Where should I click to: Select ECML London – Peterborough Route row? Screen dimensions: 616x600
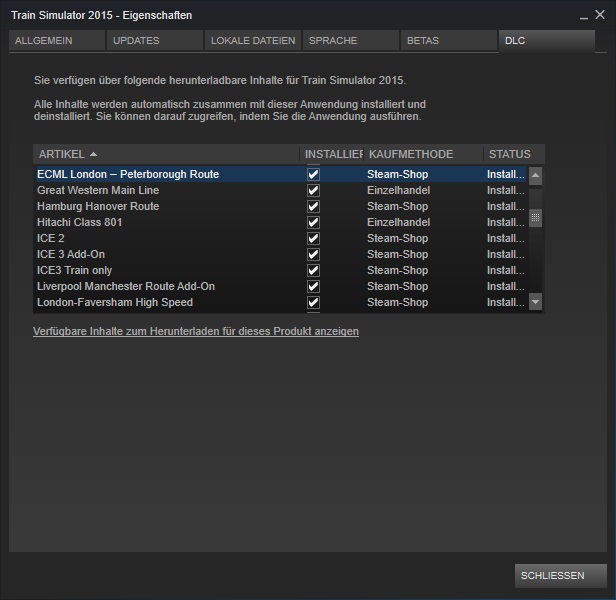pos(280,174)
